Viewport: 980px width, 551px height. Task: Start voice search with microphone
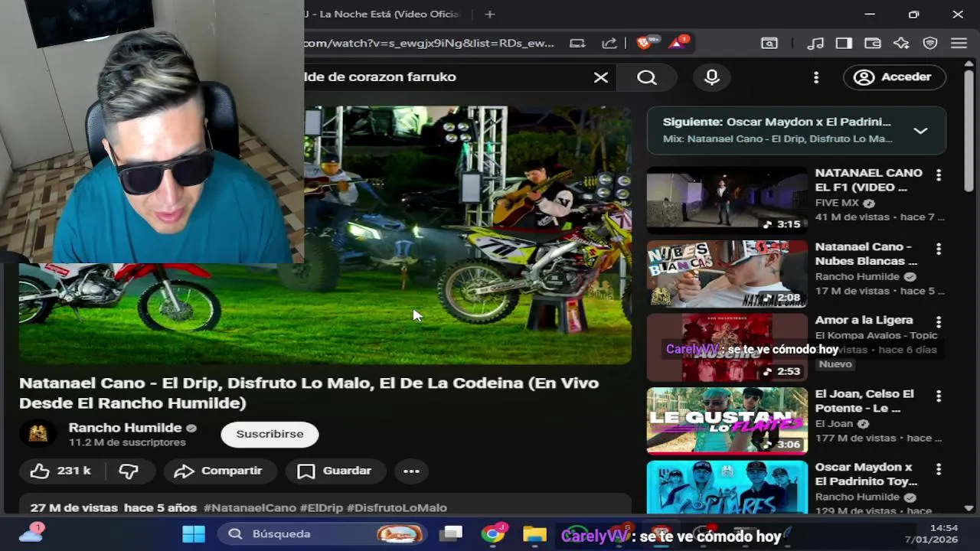712,77
